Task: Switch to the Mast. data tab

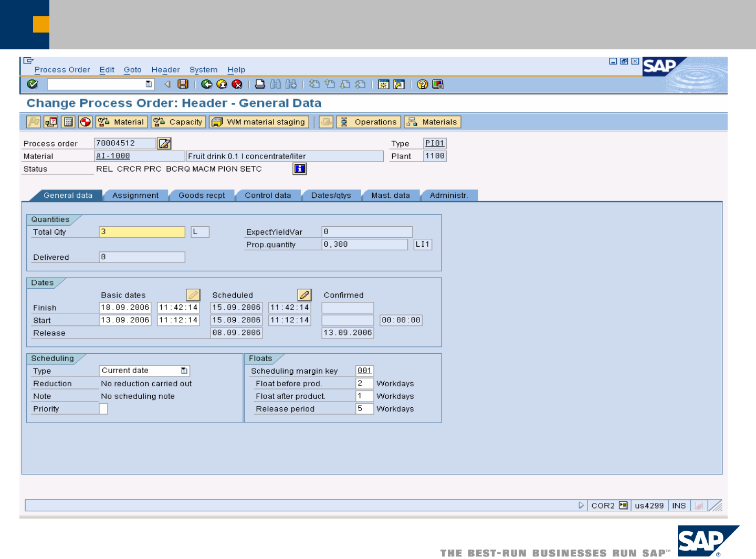Action: point(391,195)
